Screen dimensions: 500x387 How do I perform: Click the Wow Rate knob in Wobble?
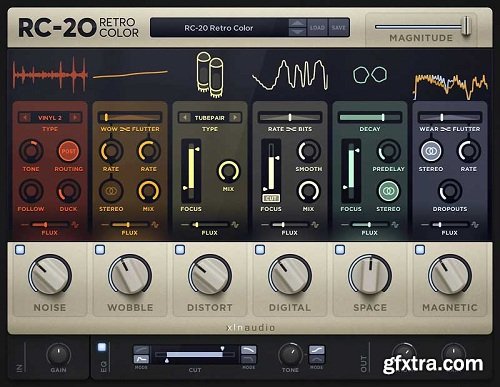click(x=111, y=151)
